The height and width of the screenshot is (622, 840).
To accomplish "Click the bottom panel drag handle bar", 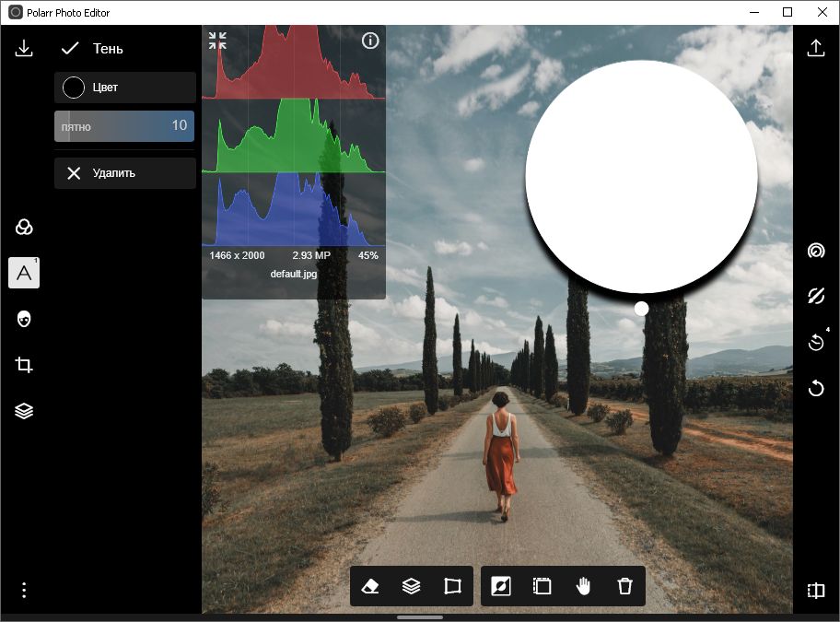I will click(419, 617).
